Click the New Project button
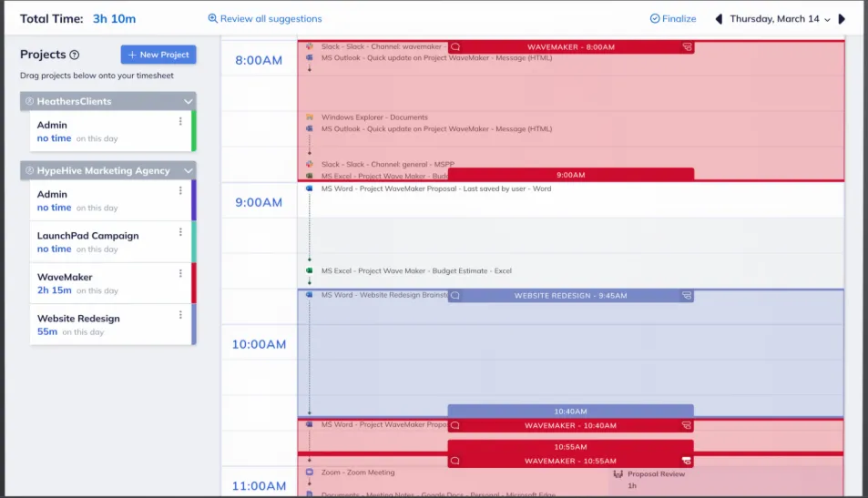 click(x=158, y=55)
